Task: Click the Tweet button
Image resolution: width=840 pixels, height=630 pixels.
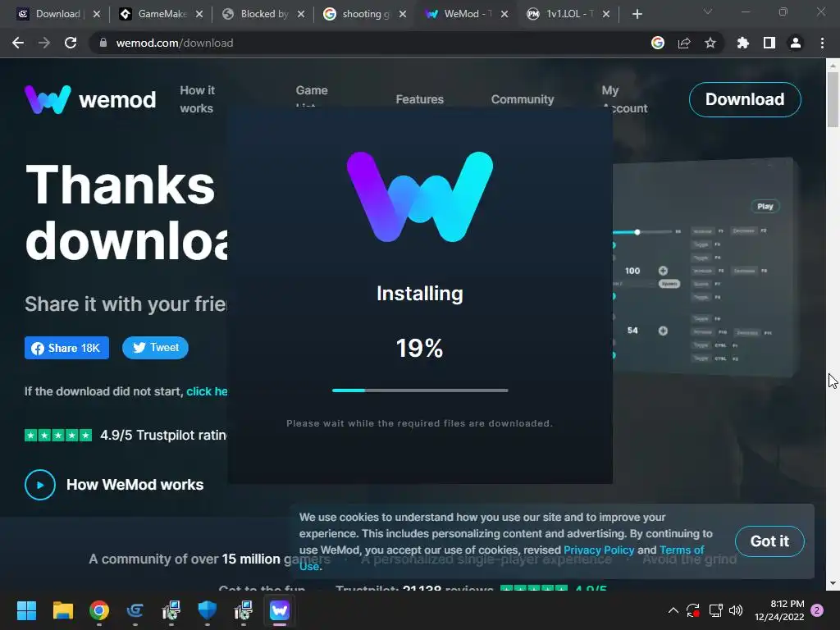Action: 155,348
